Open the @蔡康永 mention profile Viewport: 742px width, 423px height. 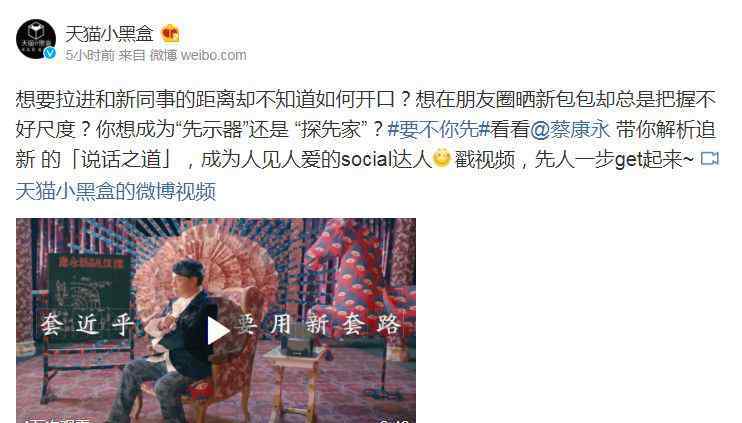(x=570, y=129)
